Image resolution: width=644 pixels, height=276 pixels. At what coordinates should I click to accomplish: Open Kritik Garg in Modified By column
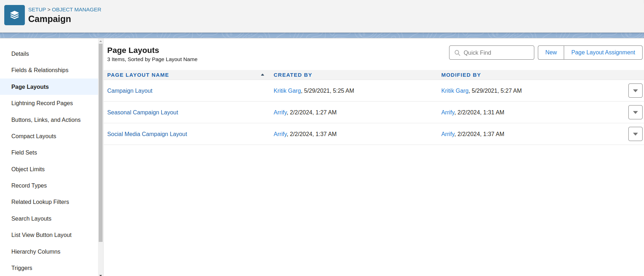pyautogui.click(x=455, y=91)
